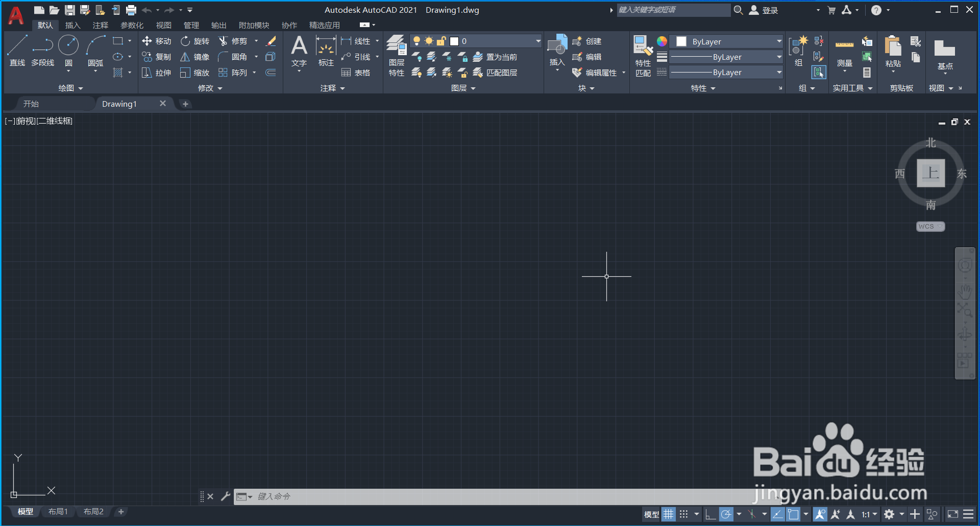Open the ByLayer linetype dropdown
This screenshot has height=526, width=980.
pos(726,73)
